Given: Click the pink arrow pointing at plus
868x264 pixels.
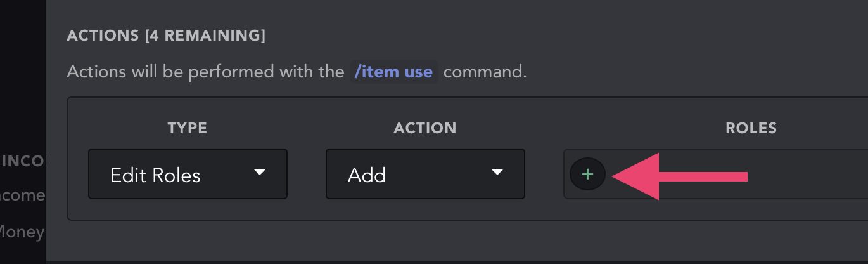Looking at the screenshot, I should (678, 176).
